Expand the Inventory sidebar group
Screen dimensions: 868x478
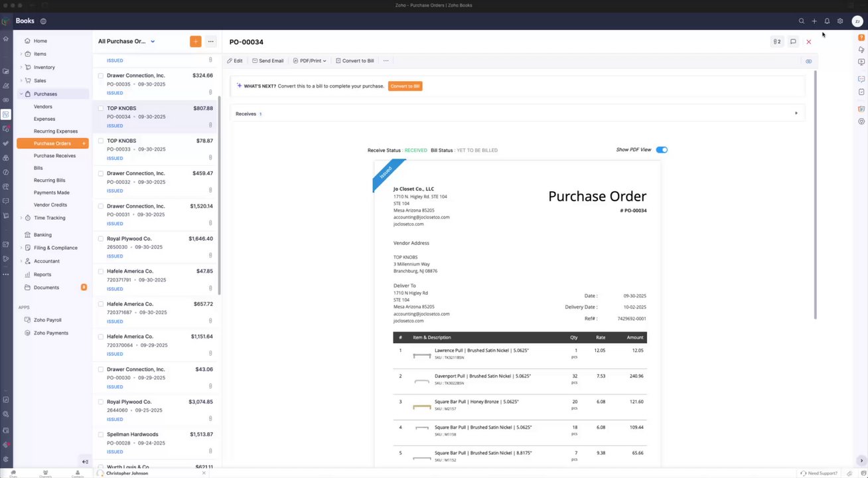point(21,67)
